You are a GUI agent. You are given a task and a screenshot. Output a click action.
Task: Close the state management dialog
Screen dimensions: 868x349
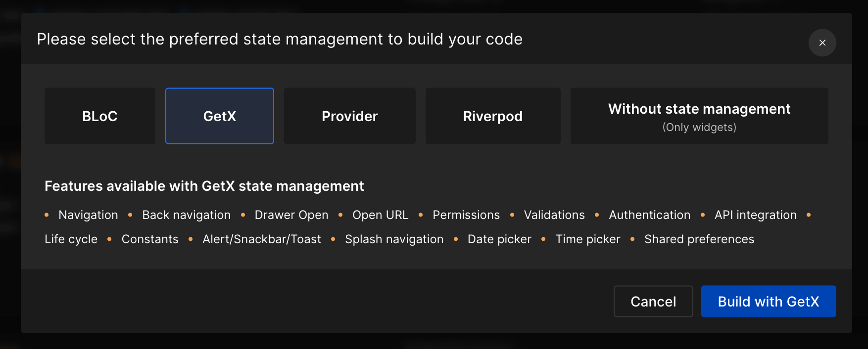(x=822, y=43)
